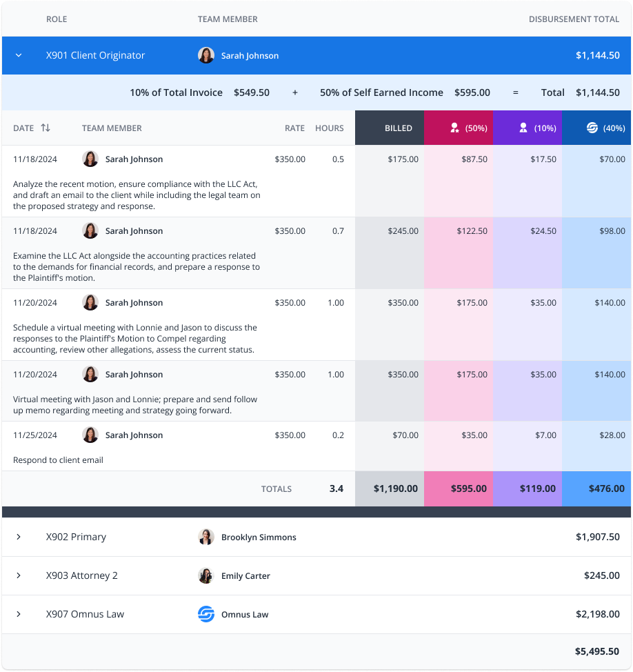Click Brooklyn Simmons' avatar
Image resolution: width=633 pixels, height=672 pixels.
(x=206, y=537)
